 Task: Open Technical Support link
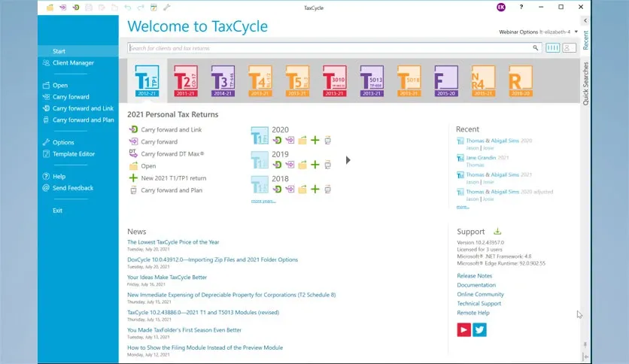click(479, 304)
